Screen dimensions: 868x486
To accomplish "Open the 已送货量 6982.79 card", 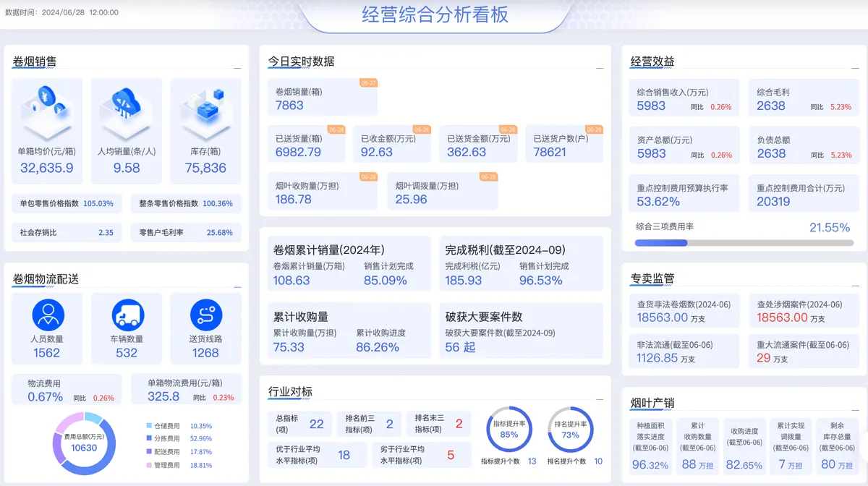I will (307, 144).
